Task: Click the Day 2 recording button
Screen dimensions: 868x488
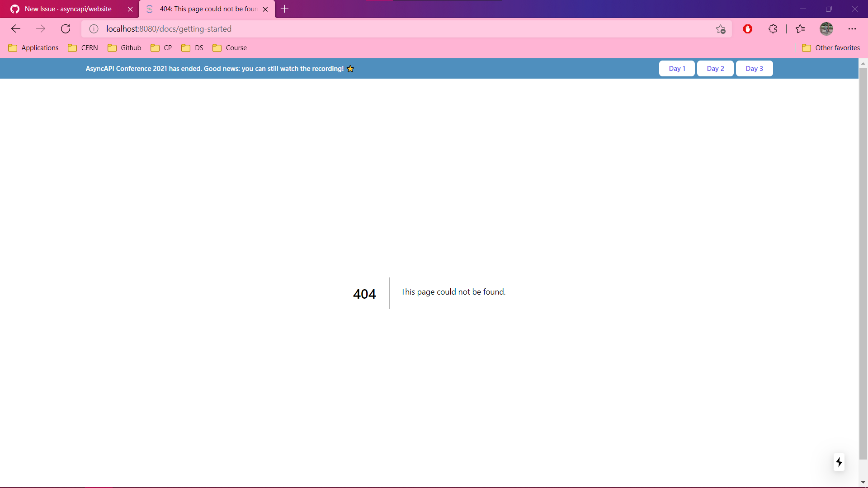Action: tap(715, 69)
